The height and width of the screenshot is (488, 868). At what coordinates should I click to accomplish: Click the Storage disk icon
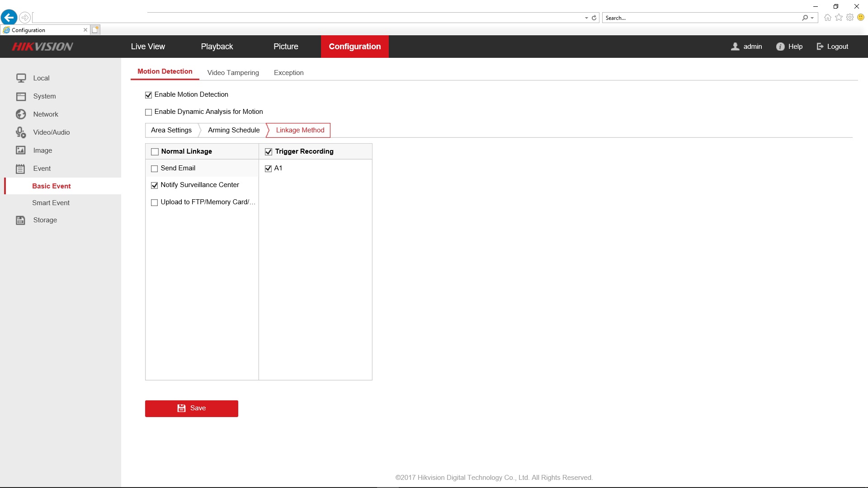21,220
